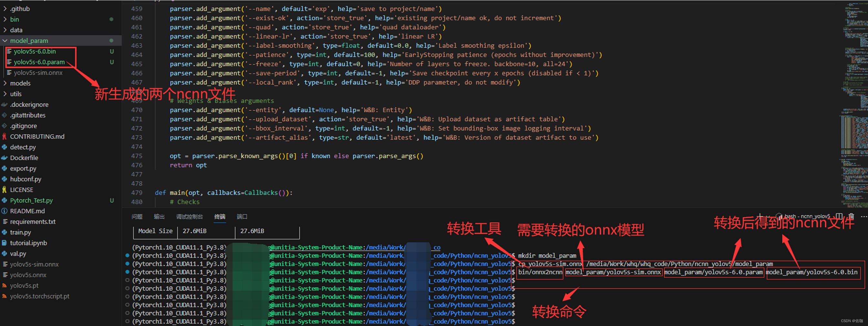Click the .gitattributes file icon
Image resolution: width=868 pixels, height=326 pixels.
point(5,115)
